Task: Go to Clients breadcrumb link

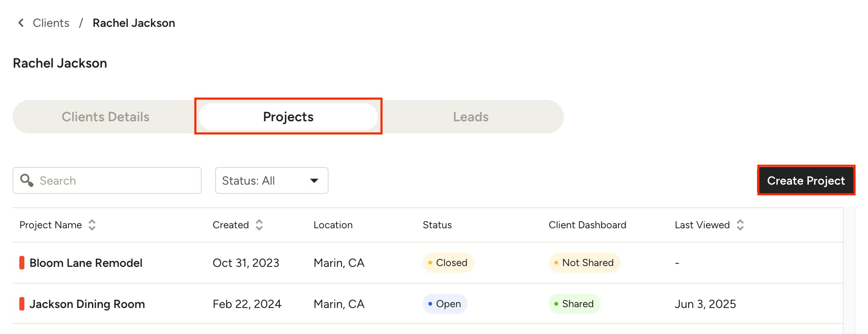Action: click(51, 23)
